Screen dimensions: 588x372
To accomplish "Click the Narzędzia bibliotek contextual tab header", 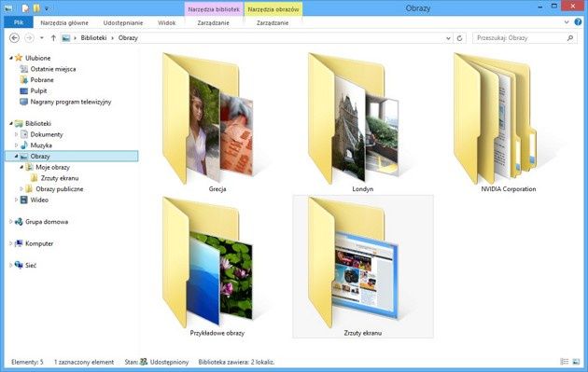I will [214, 9].
